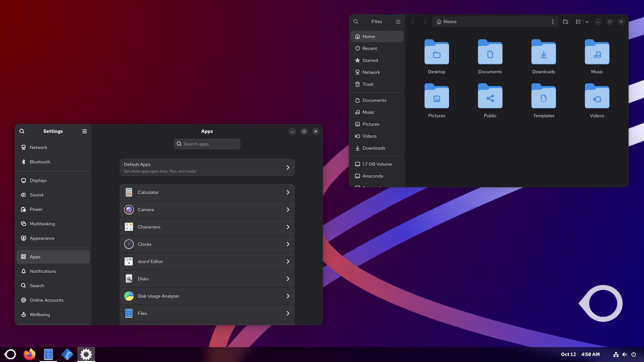This screenshot has height=362, width=644.
Task: Open Firefox from the taskbar
Action: pyautogui.click(x=29, y=354)
